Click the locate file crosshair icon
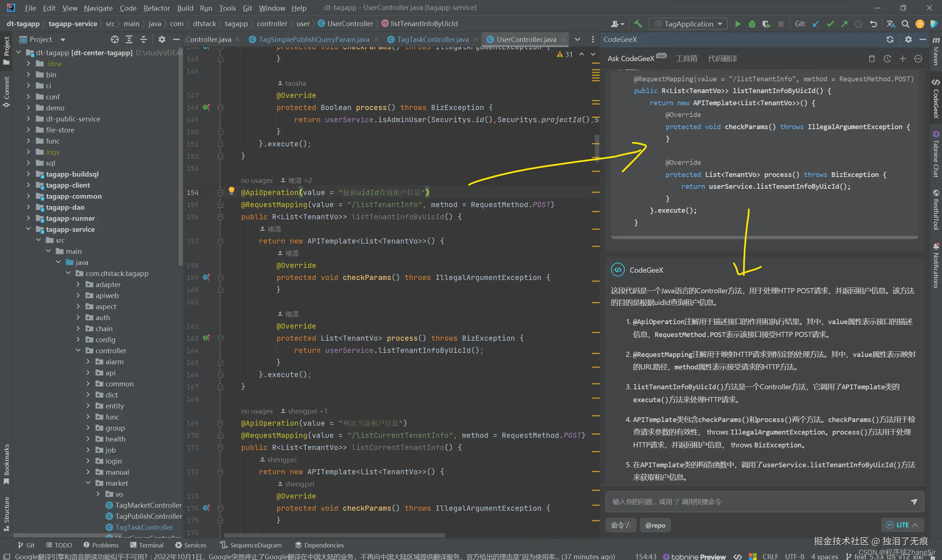This screenshot has width=942, height=560. pos(115,39)
